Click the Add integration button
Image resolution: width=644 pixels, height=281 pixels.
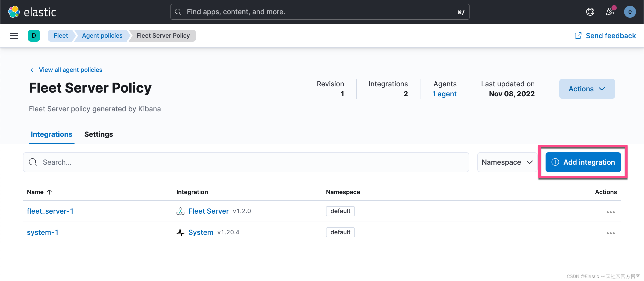tap(583, 162)
